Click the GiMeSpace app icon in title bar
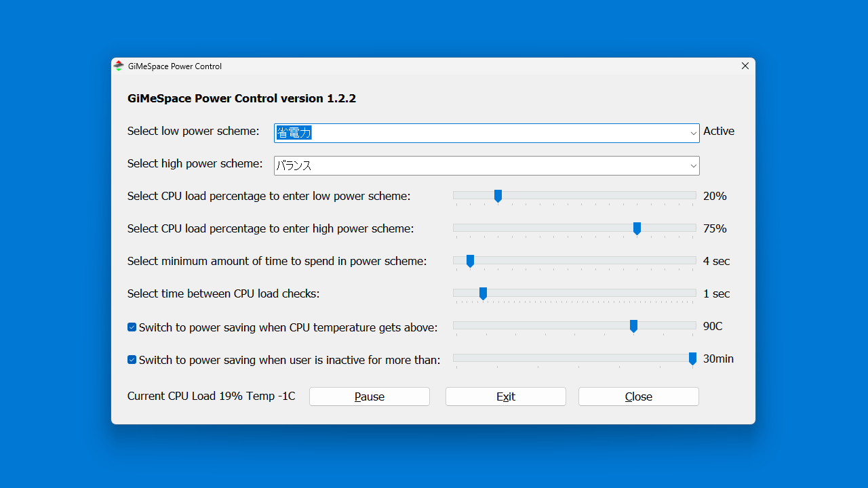Image resolution: width=868 pixels, height=488 pixels. [119, 66]
